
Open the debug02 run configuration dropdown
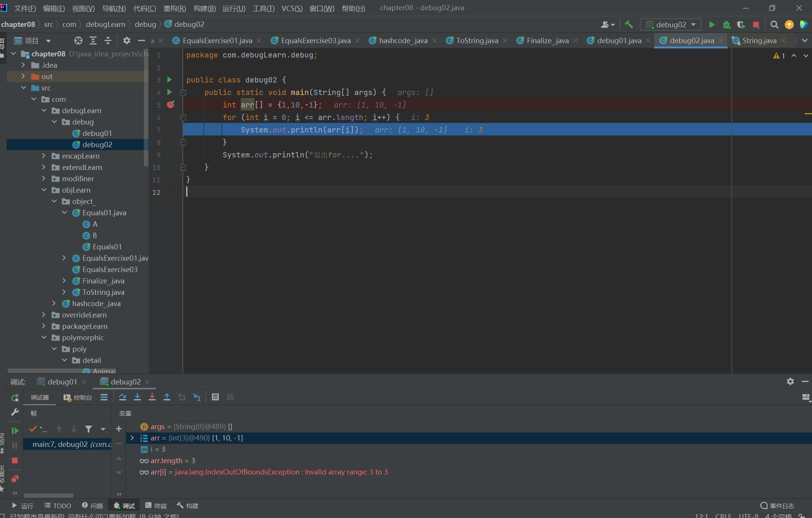pos(670,25)
